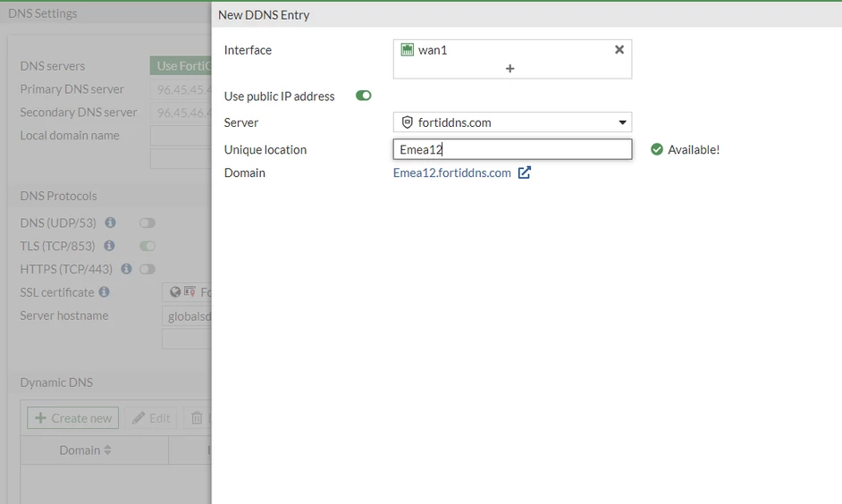Toggle the TLS (TCP/853) switch
Screen dimensions: 842x504
click(x=147, y=246)
